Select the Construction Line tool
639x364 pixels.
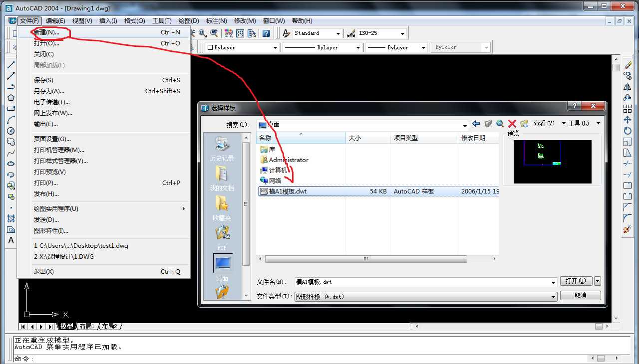coord(10,76)
